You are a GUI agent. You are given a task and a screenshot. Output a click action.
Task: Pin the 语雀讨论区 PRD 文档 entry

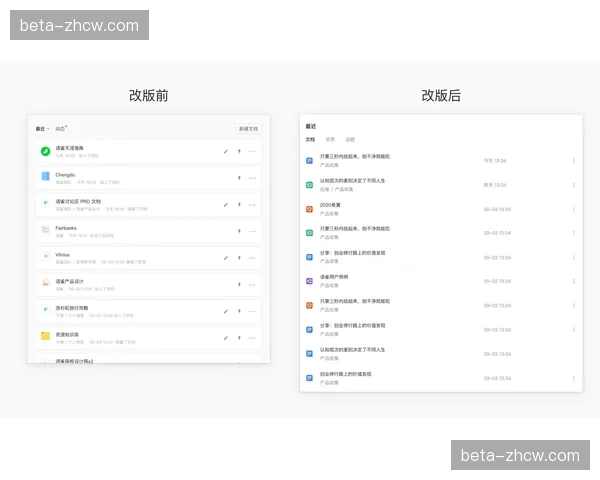coord(239,205)
